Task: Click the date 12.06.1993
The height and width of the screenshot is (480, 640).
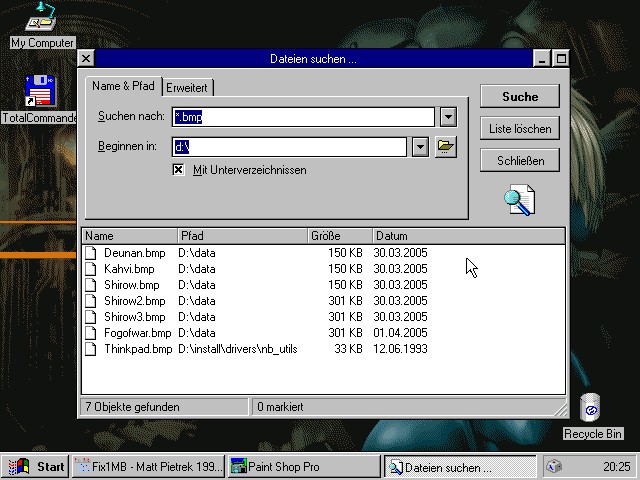Action: point(400,349)
